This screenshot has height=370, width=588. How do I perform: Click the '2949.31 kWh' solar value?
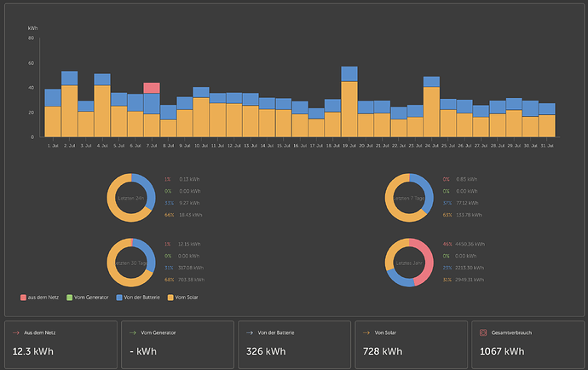pos(470,280)
